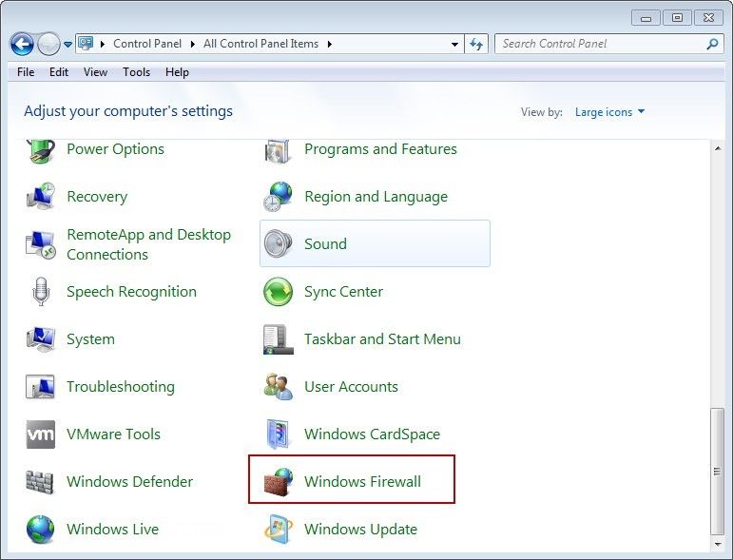Open the Sound speaker icon
The width and height of the screenshot is (733, 560).
(x=278, y=244)
